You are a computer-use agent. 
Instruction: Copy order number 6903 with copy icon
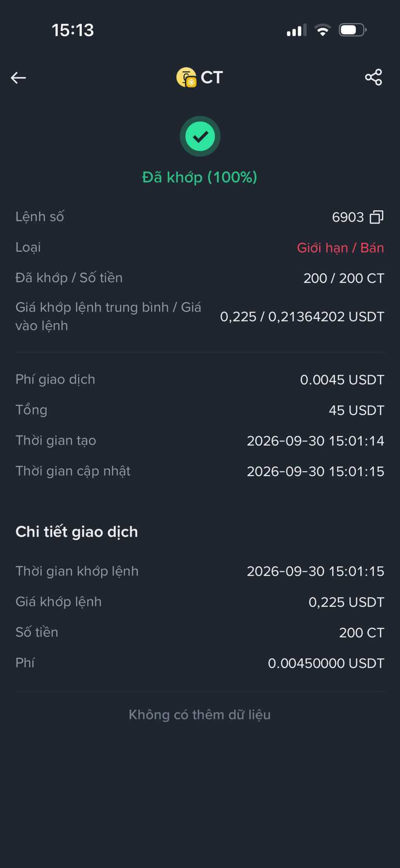tap(377, 217)
